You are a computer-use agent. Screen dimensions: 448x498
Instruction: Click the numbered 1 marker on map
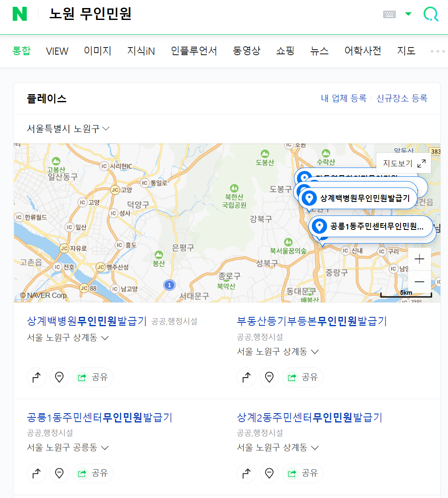pos(169,285)
